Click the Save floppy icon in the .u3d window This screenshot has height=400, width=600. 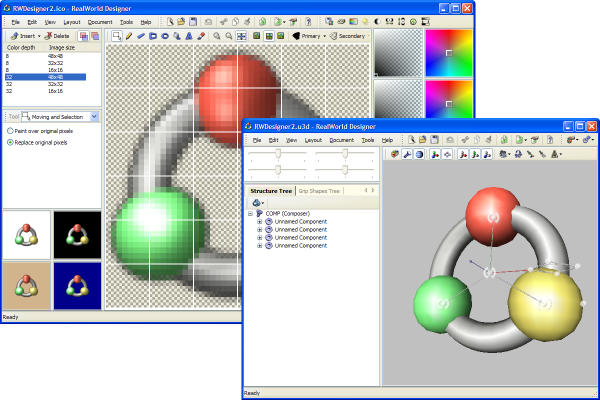pos(434,140)
